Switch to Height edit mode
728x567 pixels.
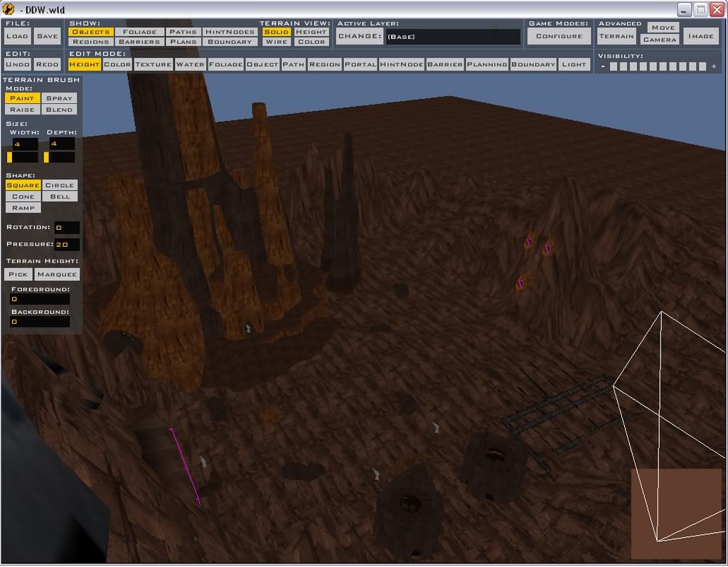coord(85,65)
